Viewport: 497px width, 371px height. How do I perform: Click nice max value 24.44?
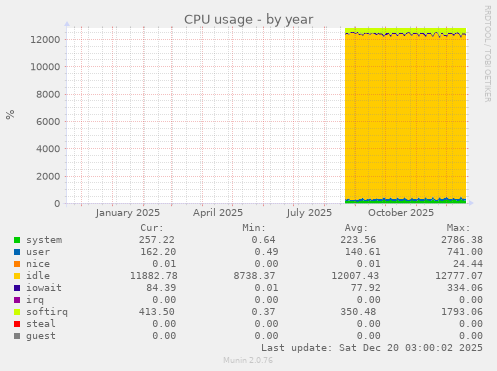click(468, 264)
